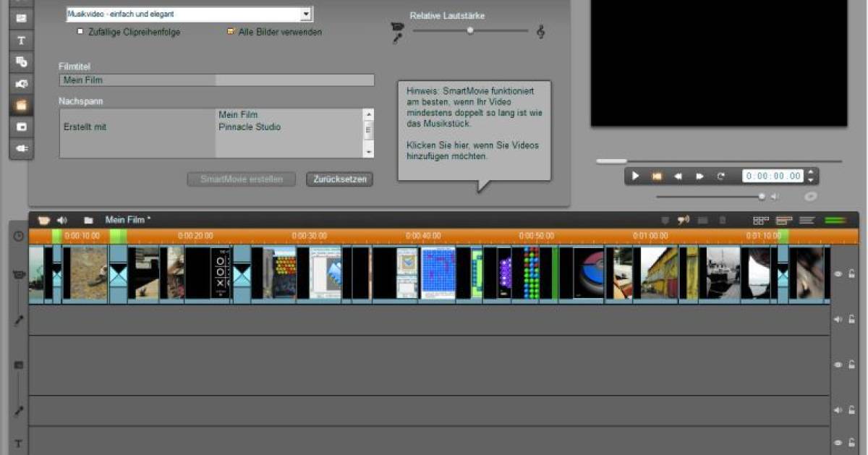Open the overlapping-squares toolbox icon below the T icon
Viewport: 868px width, 455px height.
(x=21, y=62)
